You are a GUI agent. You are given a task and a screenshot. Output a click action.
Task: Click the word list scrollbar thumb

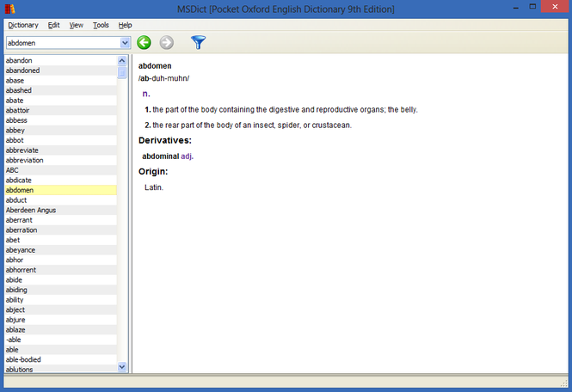[x=122, y=72]
